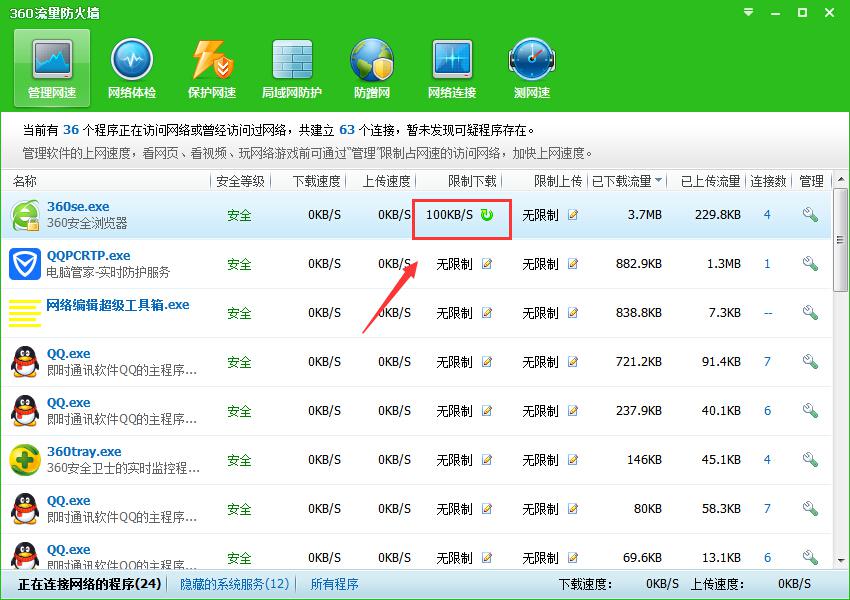This screenshot has width=850, height=600.
Task: Open the 局域网防护 firewall icon
Action: coord(292,68)
